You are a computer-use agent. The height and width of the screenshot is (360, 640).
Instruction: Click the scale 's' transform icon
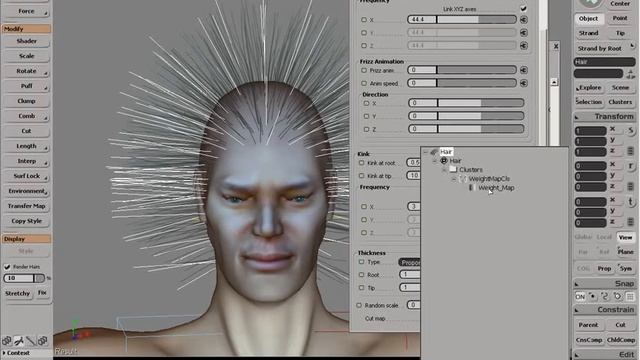[x=631, y=131]
